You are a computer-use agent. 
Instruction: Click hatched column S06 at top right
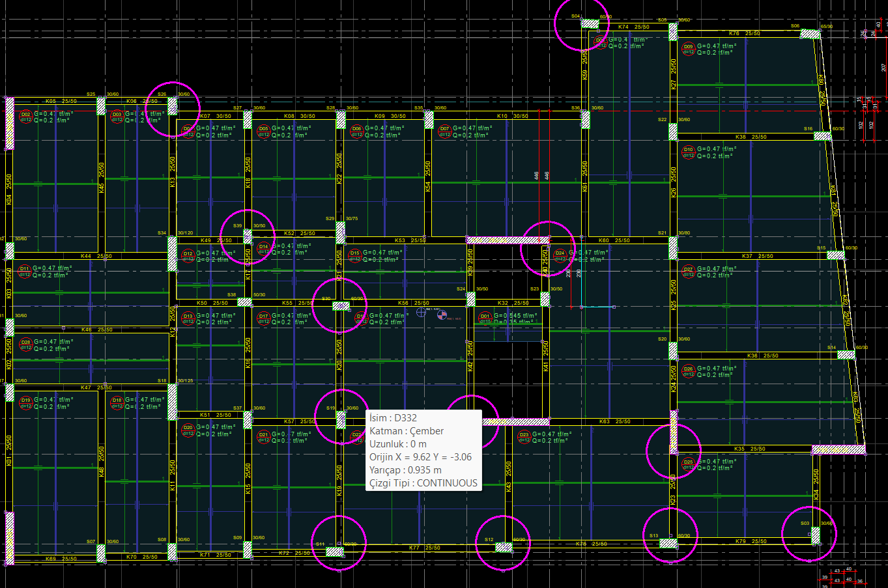coord(810,34)
